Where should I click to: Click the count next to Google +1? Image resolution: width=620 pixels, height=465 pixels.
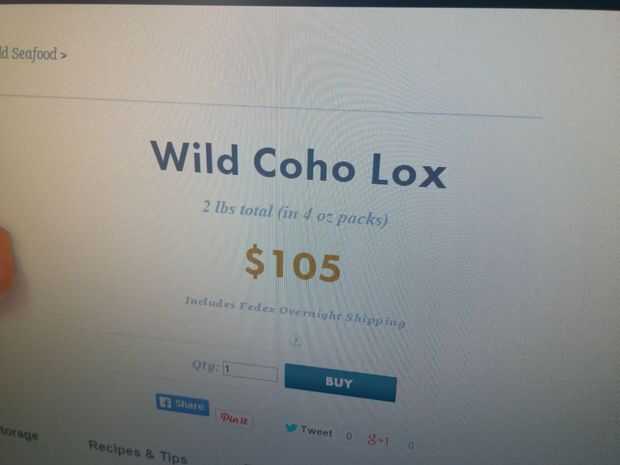411,445
